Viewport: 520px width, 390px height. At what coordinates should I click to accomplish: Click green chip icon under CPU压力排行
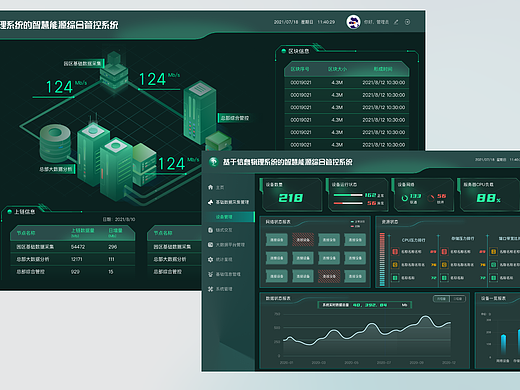tap(395, 277)
